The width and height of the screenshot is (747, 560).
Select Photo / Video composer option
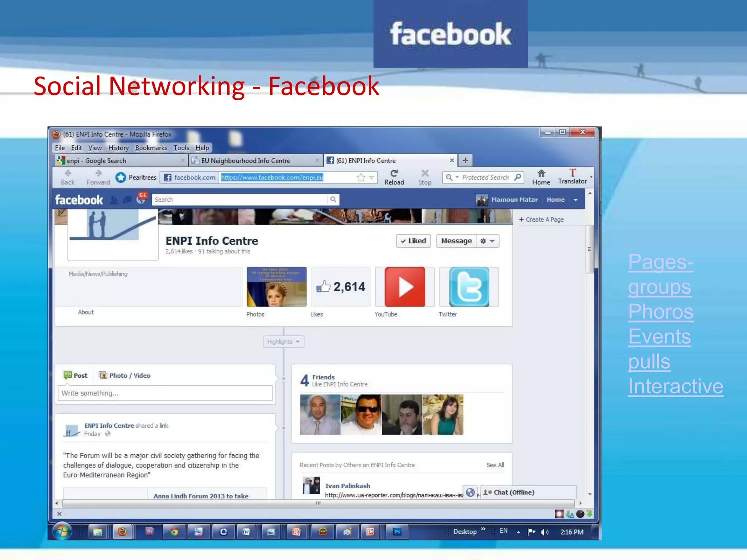point(125,376)
